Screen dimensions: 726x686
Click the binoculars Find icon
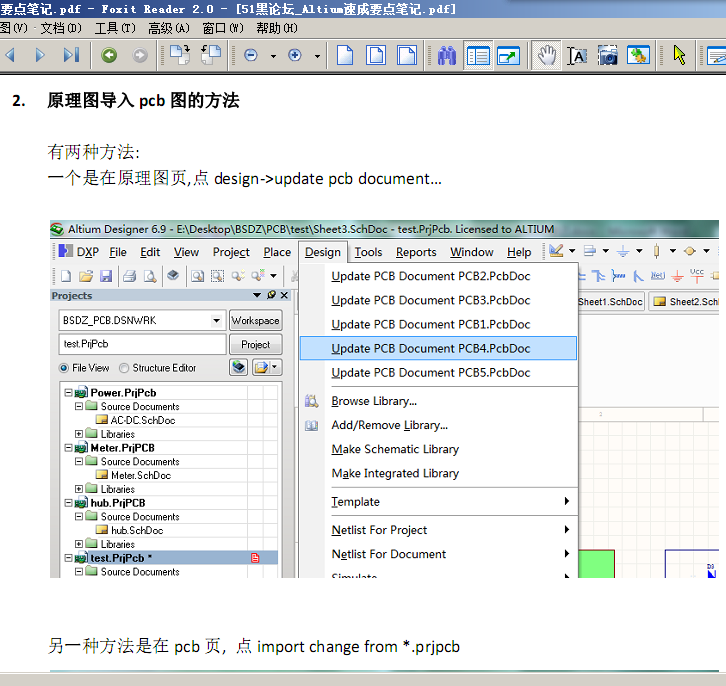coord(446,56)
